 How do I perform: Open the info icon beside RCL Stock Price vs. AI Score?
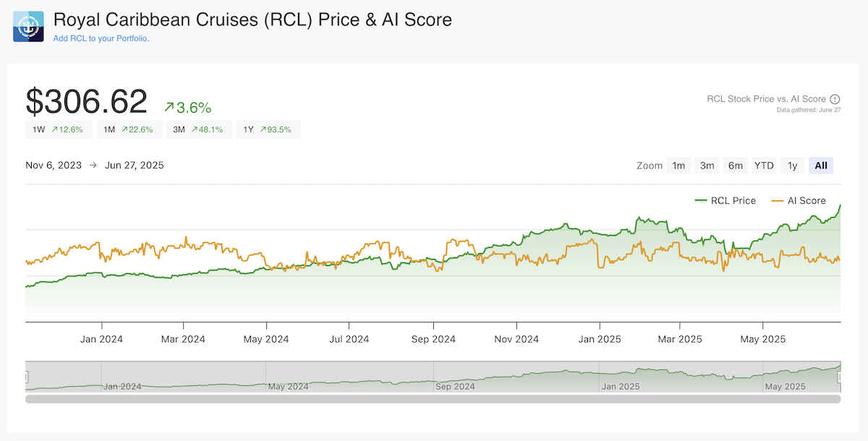835,99
